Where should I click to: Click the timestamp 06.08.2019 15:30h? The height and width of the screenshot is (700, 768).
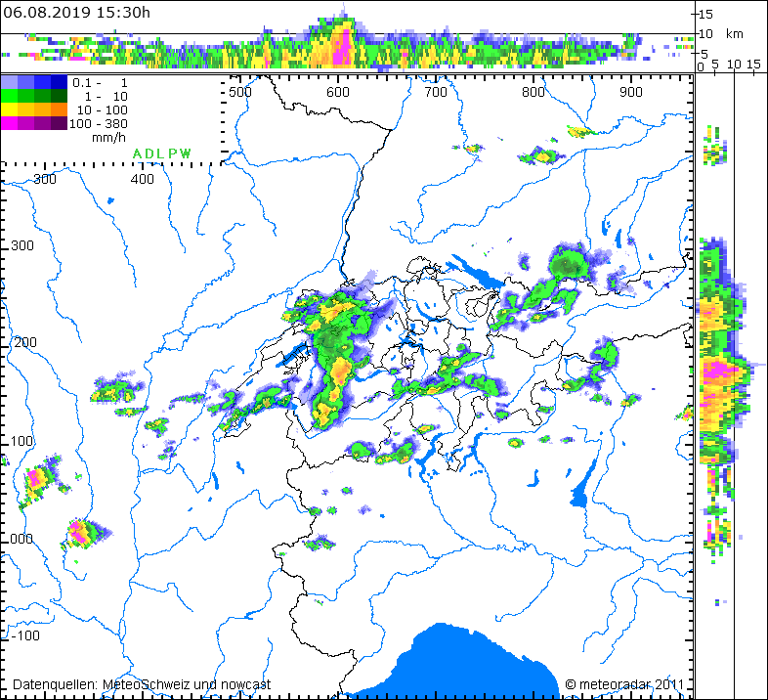tap(76, 13)
